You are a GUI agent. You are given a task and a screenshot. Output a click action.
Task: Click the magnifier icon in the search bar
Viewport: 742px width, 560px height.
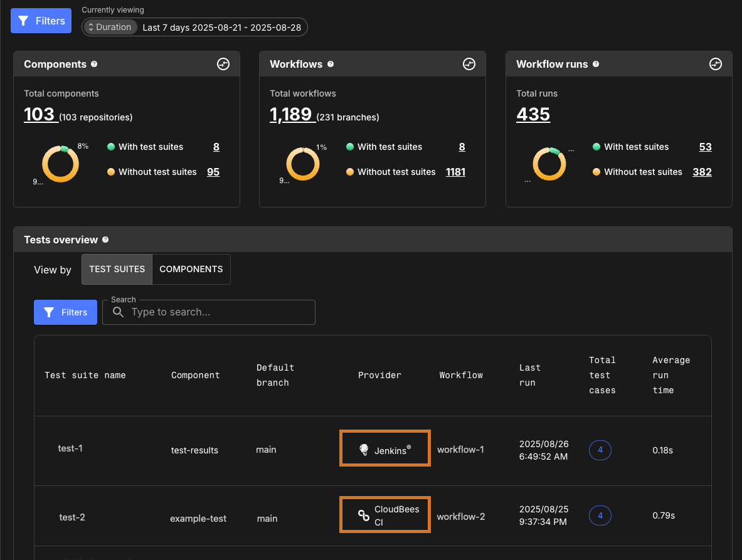click(118, 312)
